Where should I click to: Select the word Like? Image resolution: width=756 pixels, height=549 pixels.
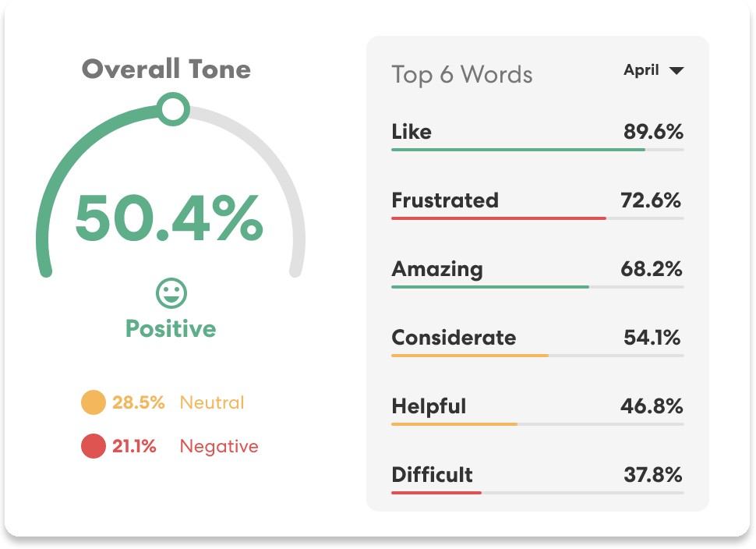point(412,132)
